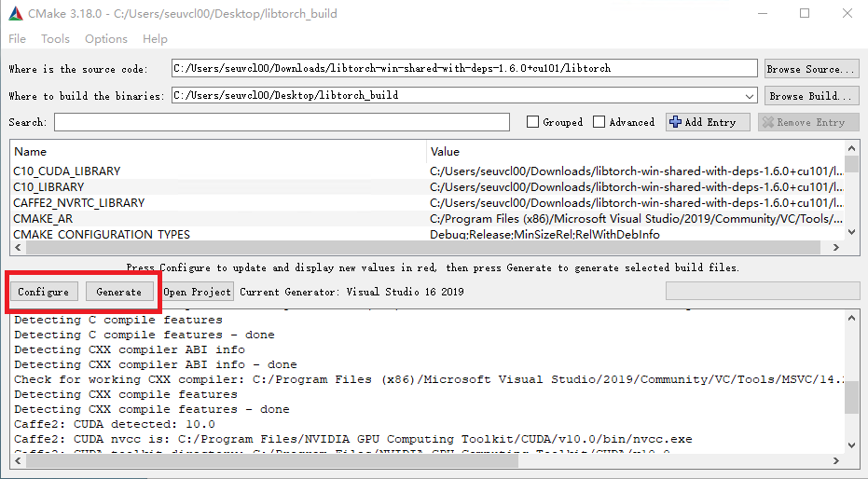
Task: Close the CMake window
Action: [x=847, y=14]
